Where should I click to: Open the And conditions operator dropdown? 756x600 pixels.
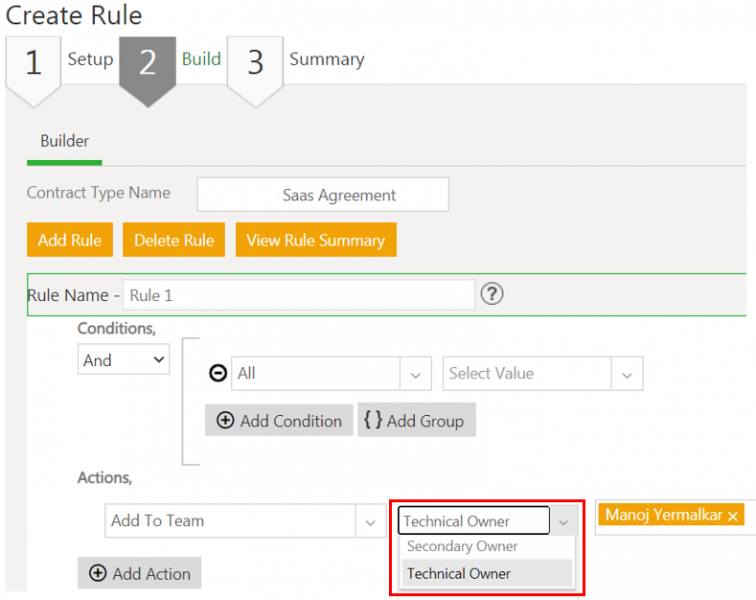tap(124, 360)
